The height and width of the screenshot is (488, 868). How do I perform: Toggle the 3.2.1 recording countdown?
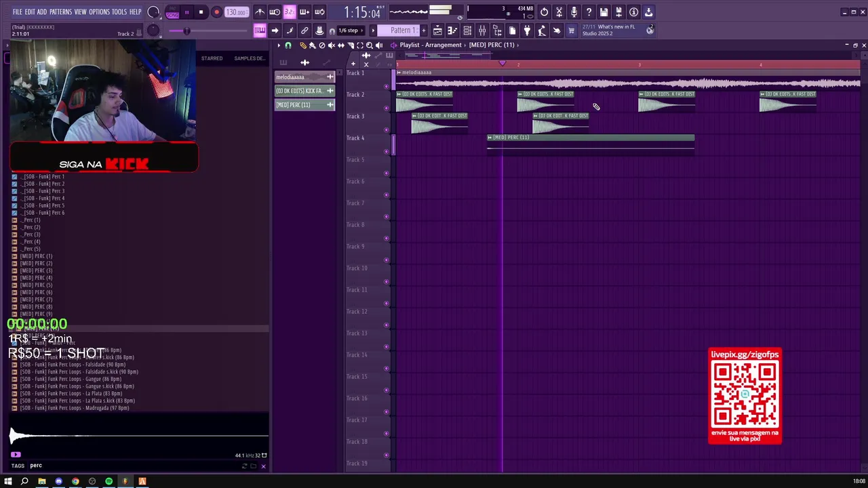tap(290, 12)
